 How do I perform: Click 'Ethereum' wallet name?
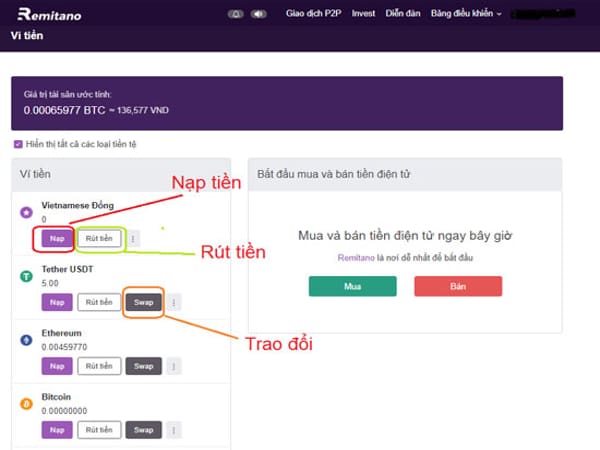pos(62,333)
